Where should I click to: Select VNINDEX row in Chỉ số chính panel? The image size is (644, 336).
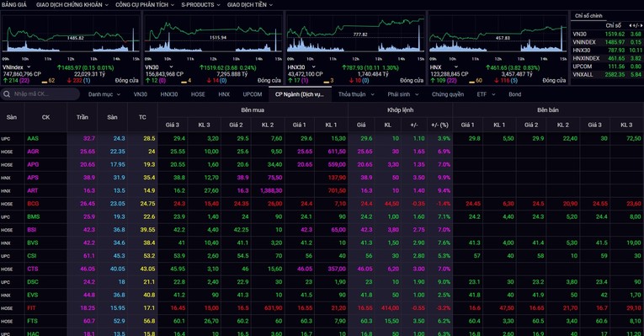point(607,42)
